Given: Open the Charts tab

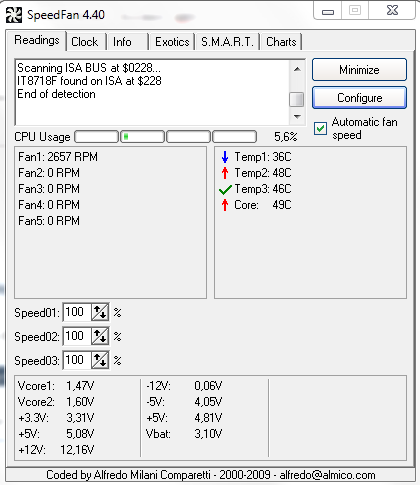Looking at the screenshot, I should pyautogui.click(x=281, y=42).
